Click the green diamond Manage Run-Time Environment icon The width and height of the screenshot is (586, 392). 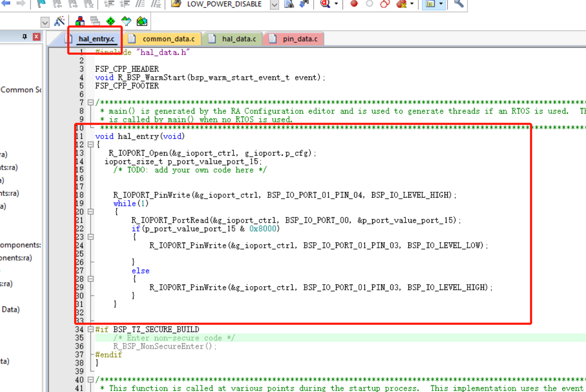click(x=111, y=21)
